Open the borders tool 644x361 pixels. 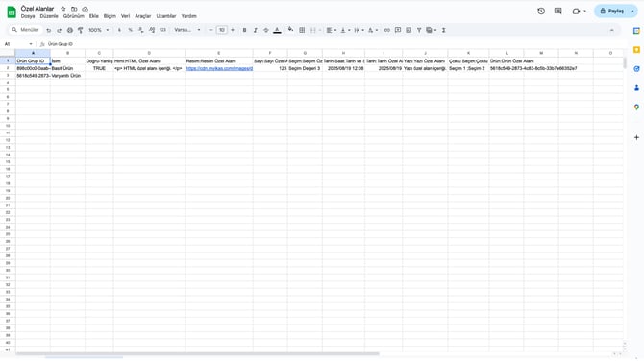pos(302,30)
